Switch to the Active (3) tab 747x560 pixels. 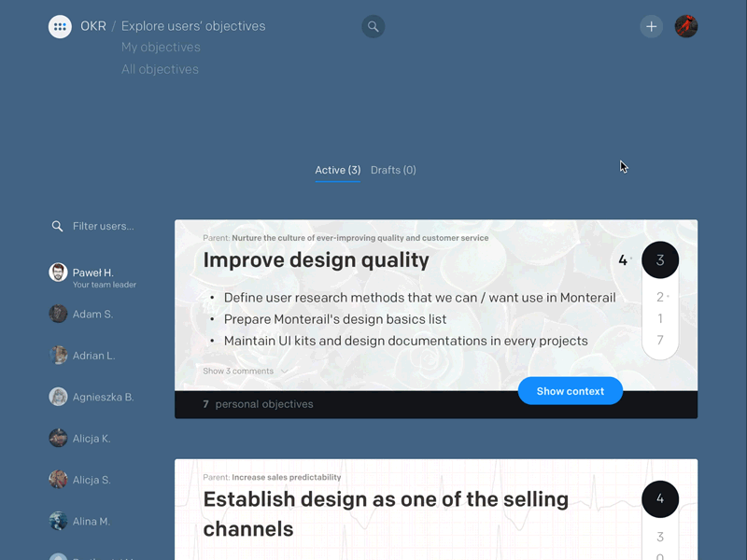(338, 170)
